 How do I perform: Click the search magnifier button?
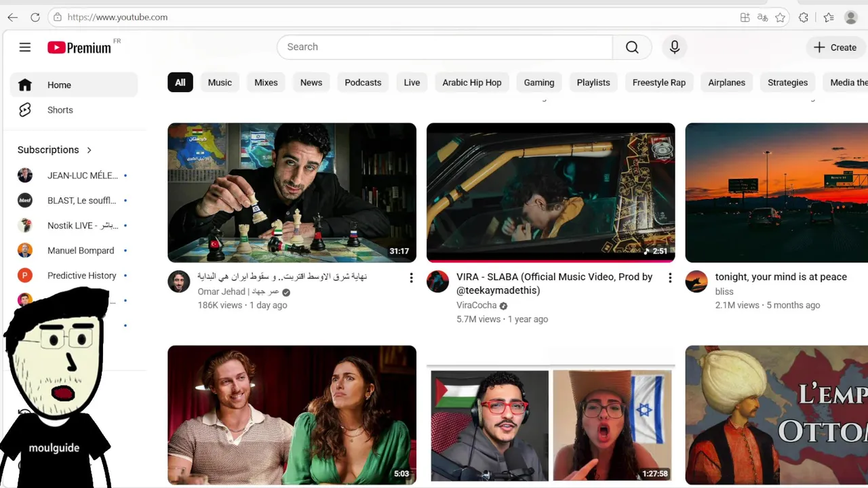[632, 47]
